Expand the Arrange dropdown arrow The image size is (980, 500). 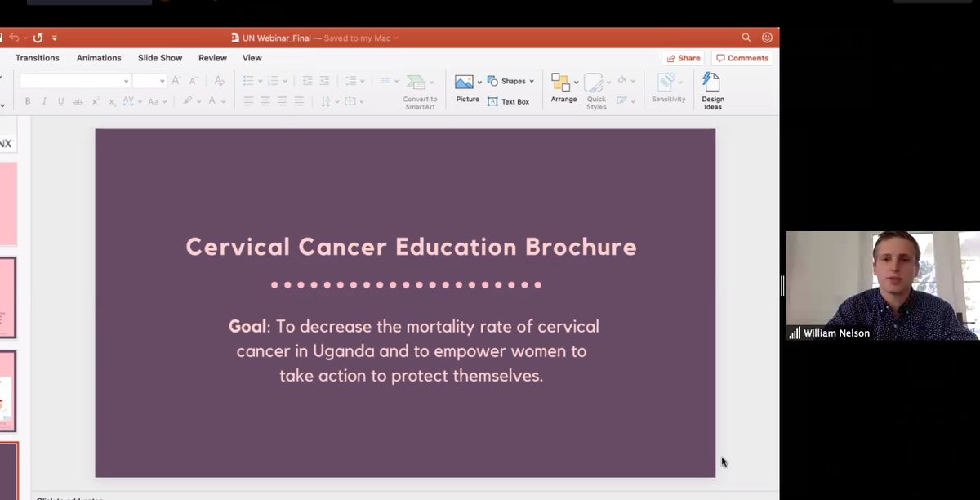[x=576, y=83]
